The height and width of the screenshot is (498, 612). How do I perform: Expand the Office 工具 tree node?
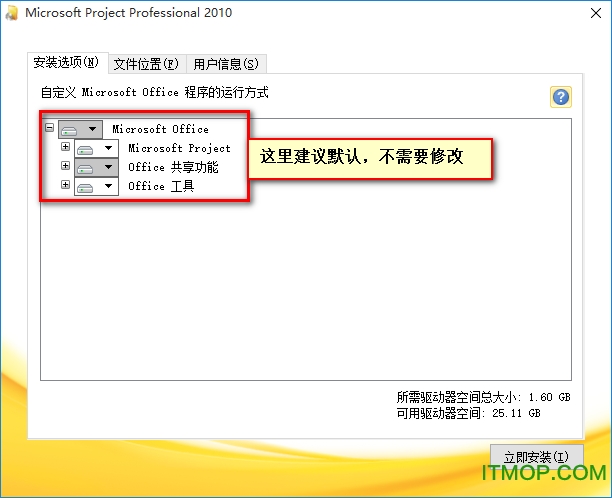[x=65, y=185]
